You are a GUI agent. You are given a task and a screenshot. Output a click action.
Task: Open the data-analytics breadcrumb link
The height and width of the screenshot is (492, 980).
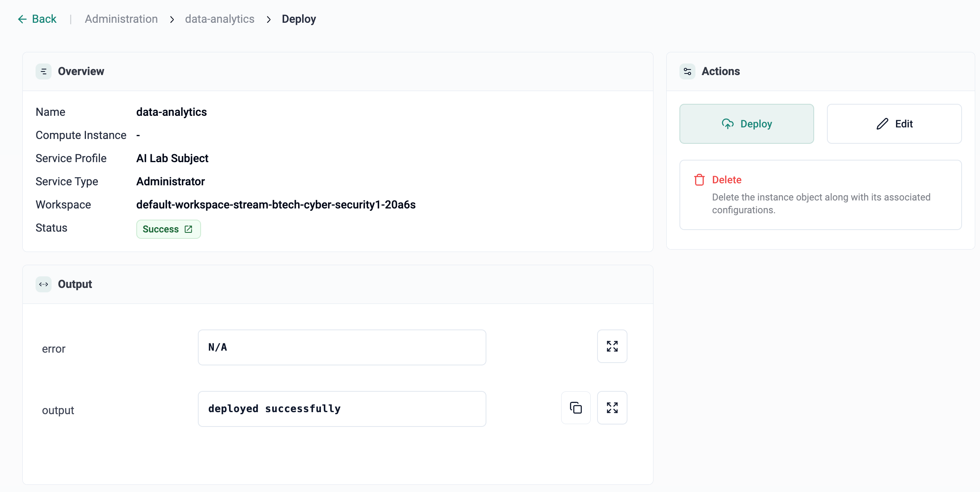point(219,19)
